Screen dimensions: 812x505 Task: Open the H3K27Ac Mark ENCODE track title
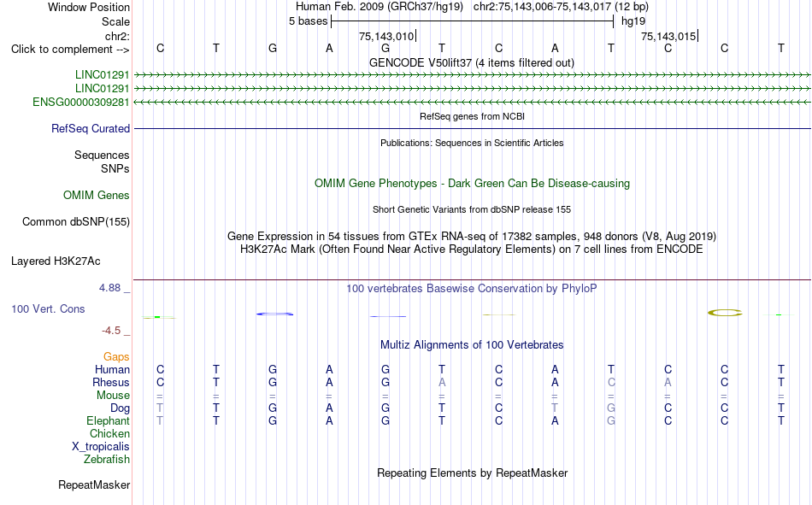tap(472, 250)
